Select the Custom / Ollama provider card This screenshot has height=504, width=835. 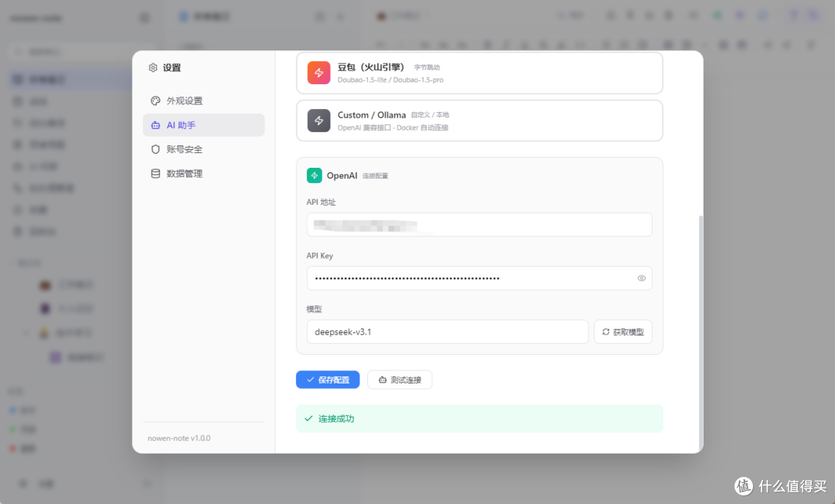click(x=479, y=121)
